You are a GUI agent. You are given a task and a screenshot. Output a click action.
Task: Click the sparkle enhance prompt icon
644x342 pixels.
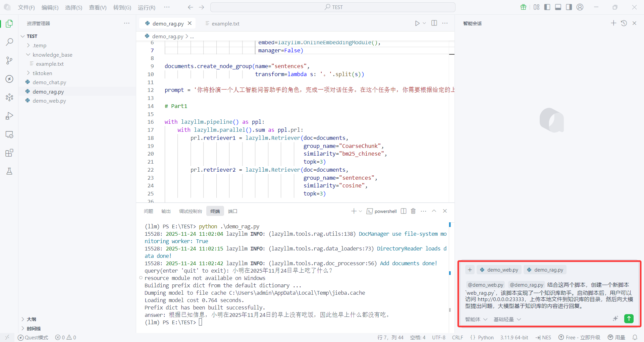point(615,319)
